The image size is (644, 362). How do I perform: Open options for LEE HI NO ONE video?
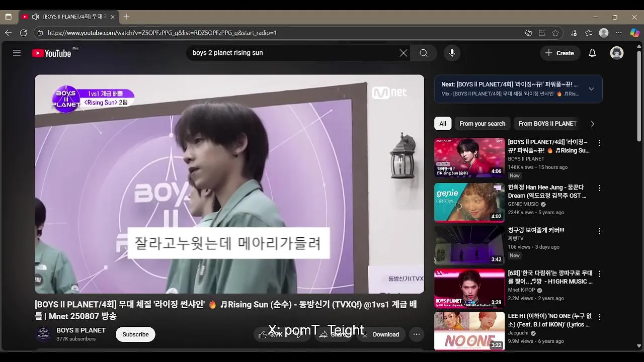pyautogui.click(x=599, y=317)
